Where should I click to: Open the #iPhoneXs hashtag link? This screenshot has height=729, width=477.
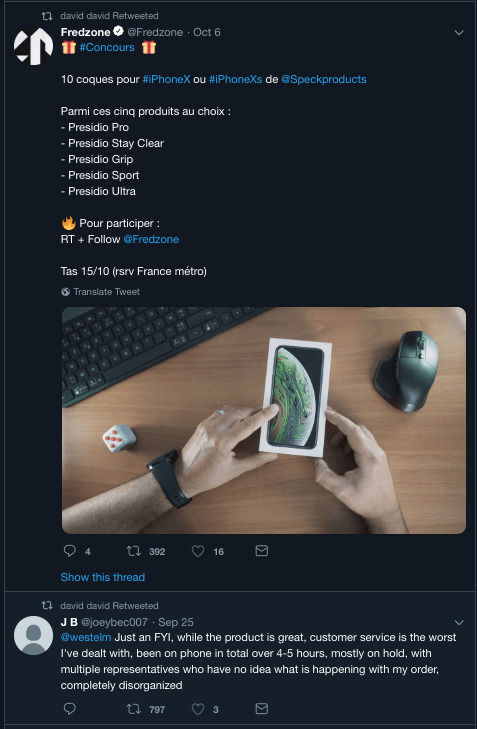click(236, 79)
